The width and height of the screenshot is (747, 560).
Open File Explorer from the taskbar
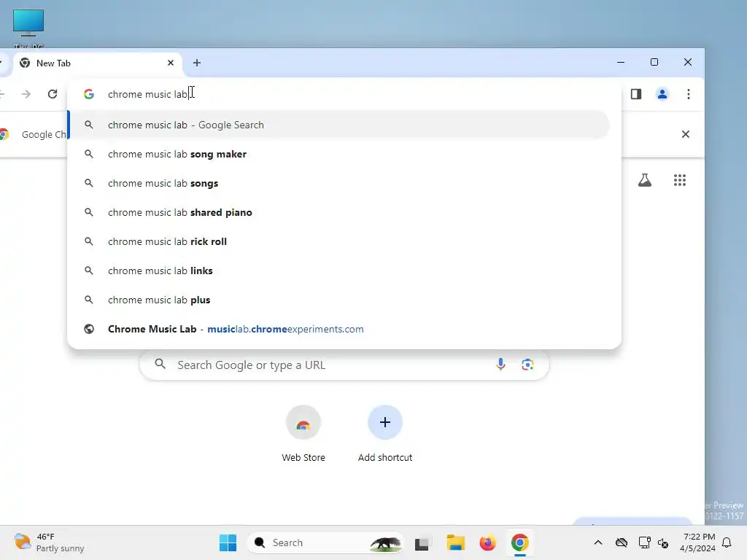click(455, 542)
